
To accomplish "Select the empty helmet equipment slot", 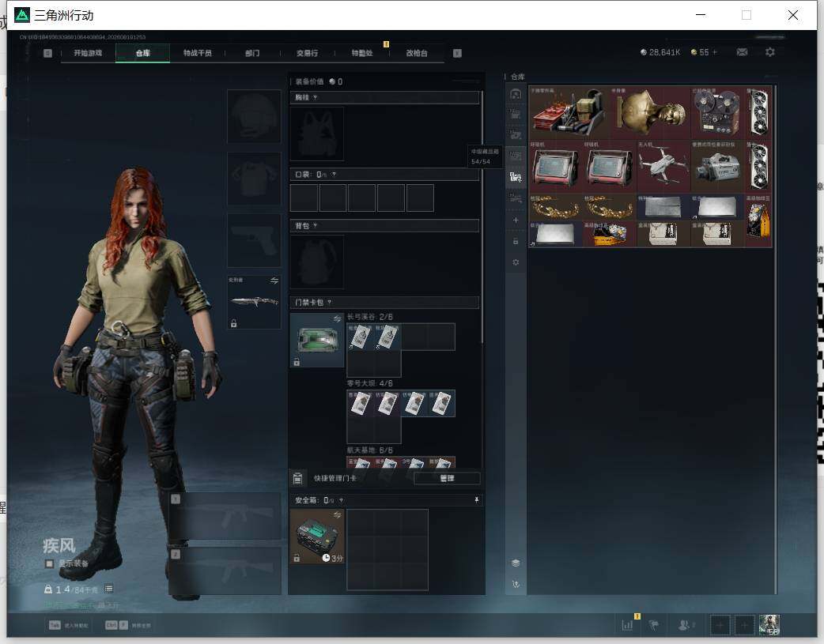I will click(x=254, y=116).
